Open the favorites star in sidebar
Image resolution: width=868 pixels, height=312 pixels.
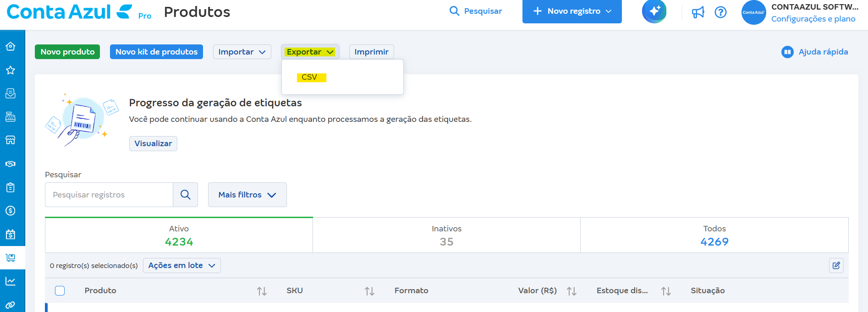(11, 70)
